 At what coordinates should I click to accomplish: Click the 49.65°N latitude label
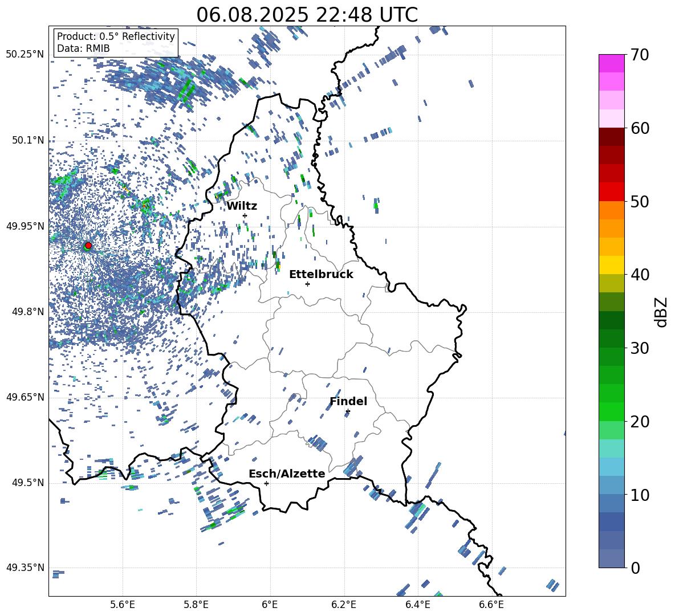[x=25, y=397]
